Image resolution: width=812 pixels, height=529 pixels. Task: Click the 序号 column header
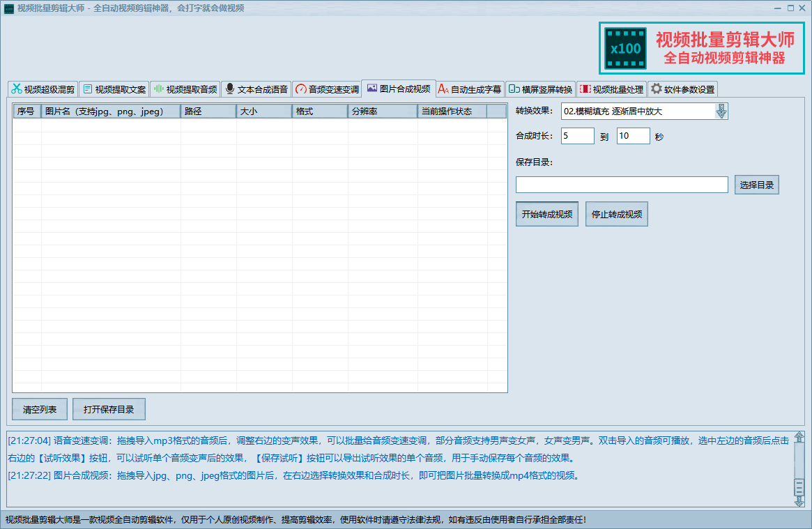pyautogui.click(x=27, y=112)
